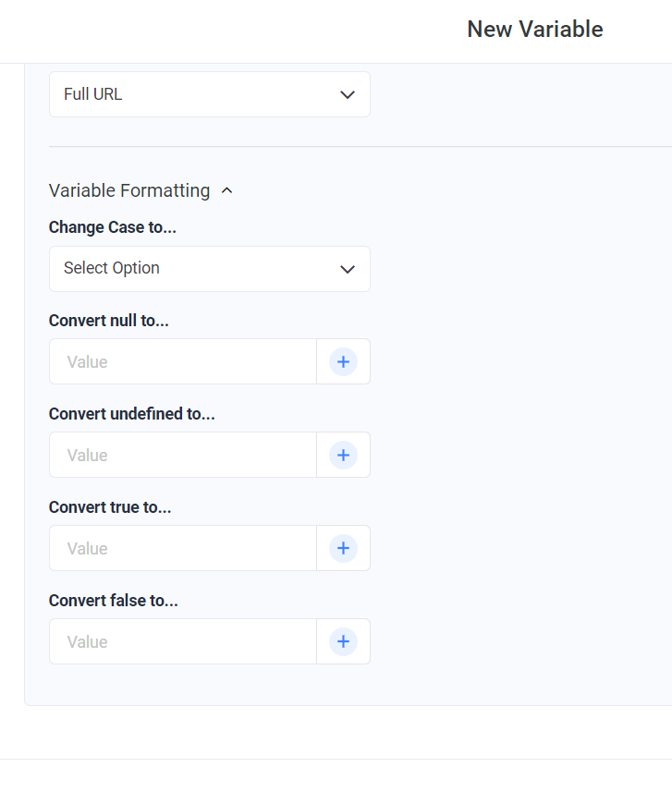672x804 pixels.
Task: Focus the Convert undefined to Value field
Action: pos(183,455)
